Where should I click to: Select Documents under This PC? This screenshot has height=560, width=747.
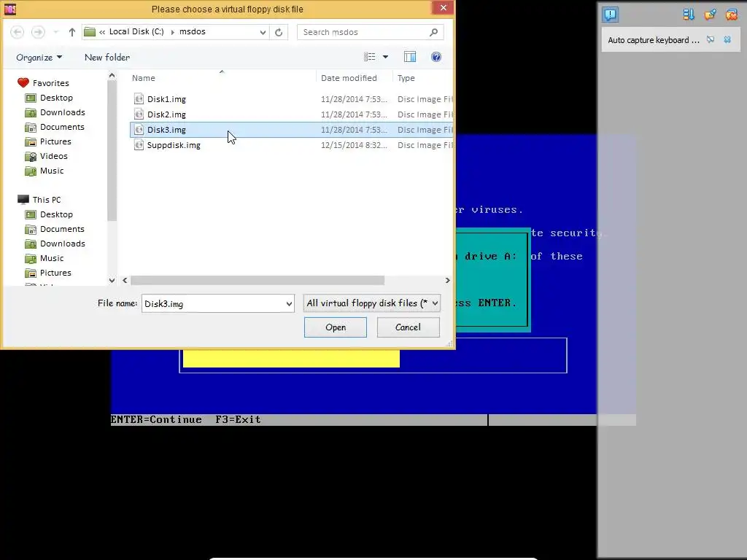pos(62,229)
